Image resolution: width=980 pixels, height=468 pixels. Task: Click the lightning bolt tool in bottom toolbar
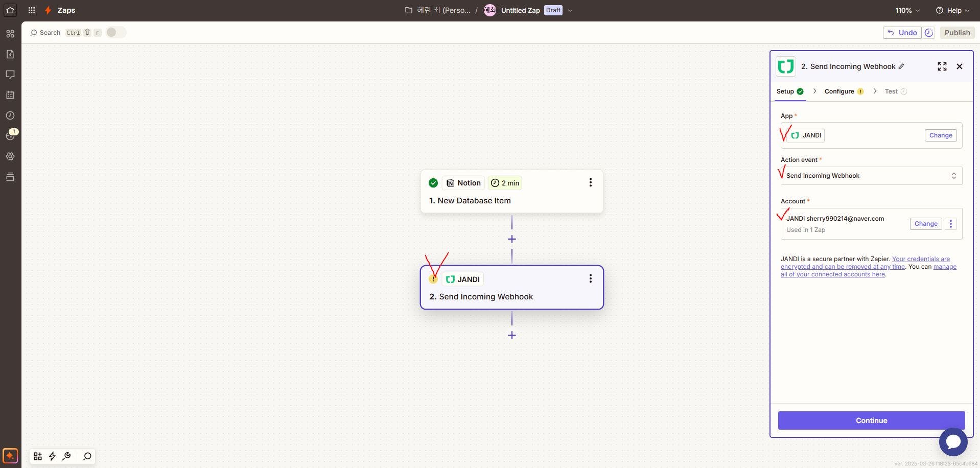(x=52, y=456)
